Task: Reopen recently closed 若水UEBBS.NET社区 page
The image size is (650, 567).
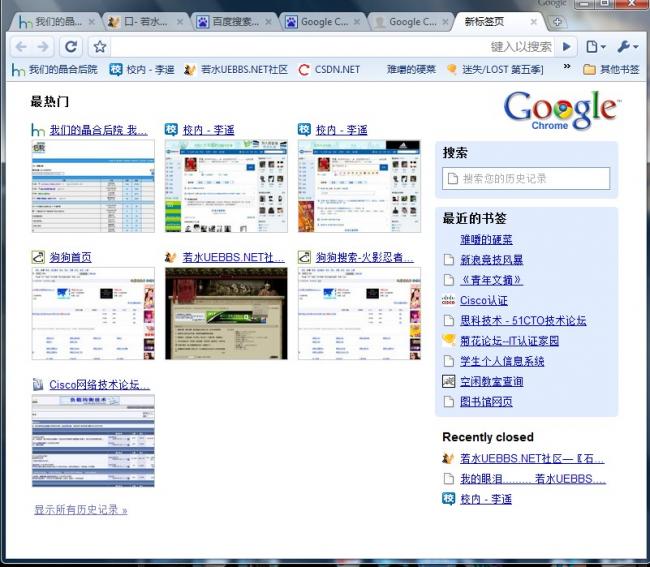Action: point(532,459)
